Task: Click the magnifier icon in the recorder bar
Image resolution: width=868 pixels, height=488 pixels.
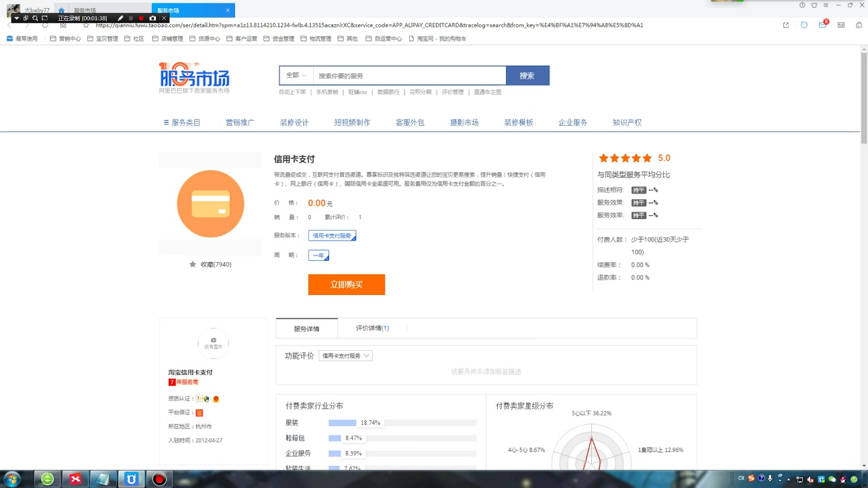Action: (x=35, y=18)
